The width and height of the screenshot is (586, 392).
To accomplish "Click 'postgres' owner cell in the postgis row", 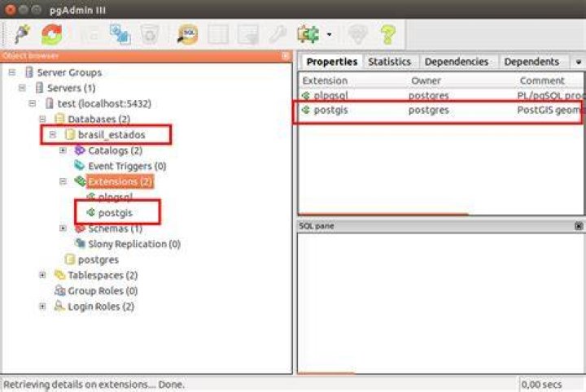I will click(x=429, y=110).
